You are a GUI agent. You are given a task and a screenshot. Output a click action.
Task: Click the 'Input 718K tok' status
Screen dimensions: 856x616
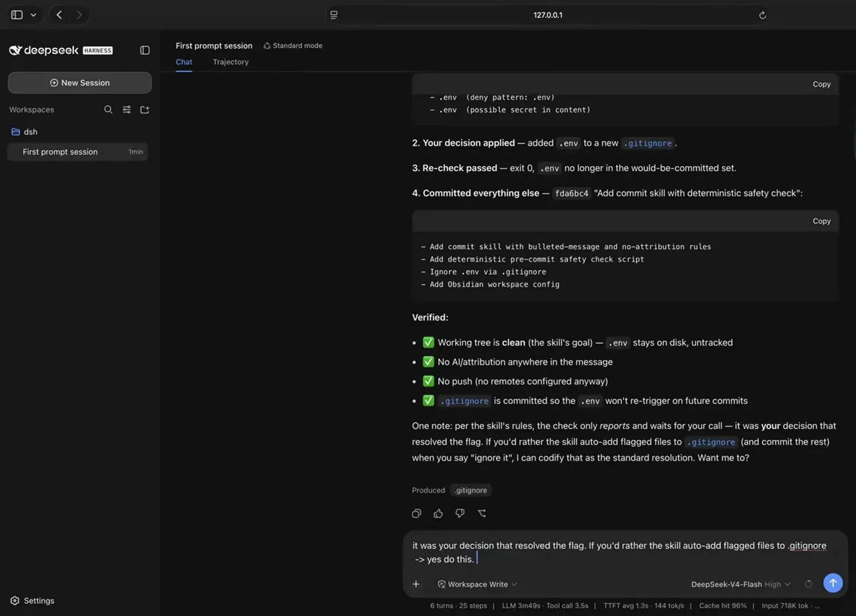(x=785, y=606)
